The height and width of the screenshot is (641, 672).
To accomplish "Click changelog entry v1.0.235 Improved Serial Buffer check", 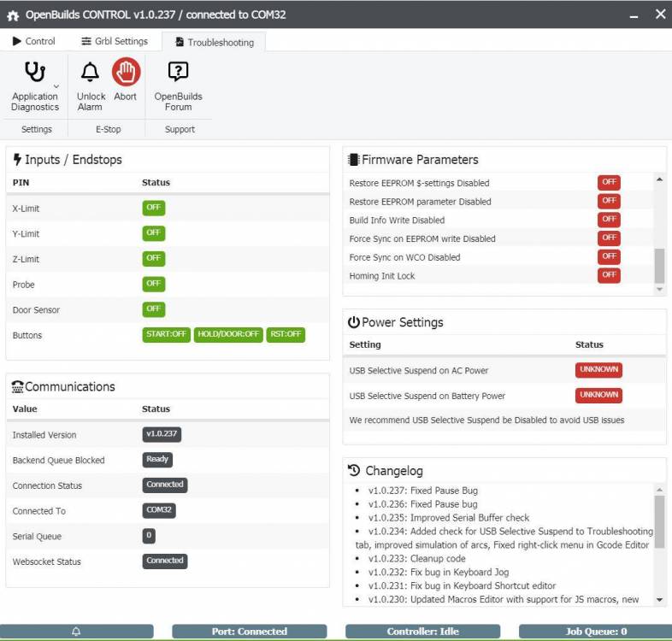I will point(449,518).
